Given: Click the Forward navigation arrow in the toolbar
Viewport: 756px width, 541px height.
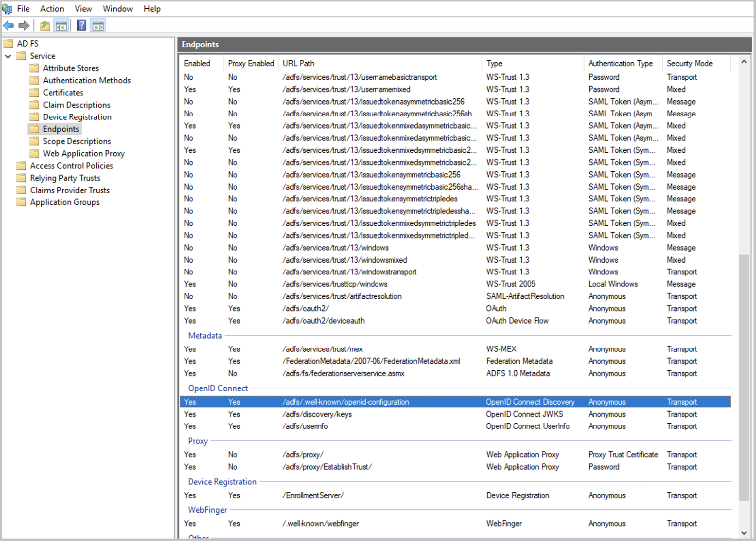Looking at the screenshot, I should click(x=24, y=25).
